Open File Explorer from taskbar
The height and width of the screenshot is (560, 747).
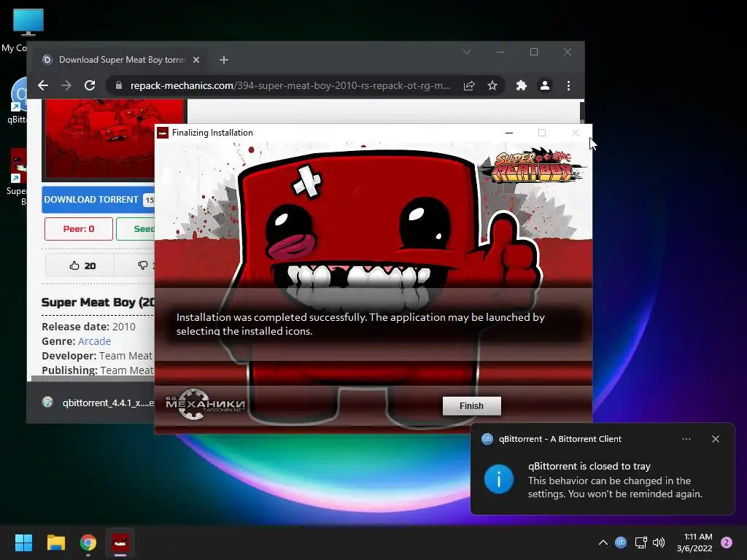coord(55,542)
